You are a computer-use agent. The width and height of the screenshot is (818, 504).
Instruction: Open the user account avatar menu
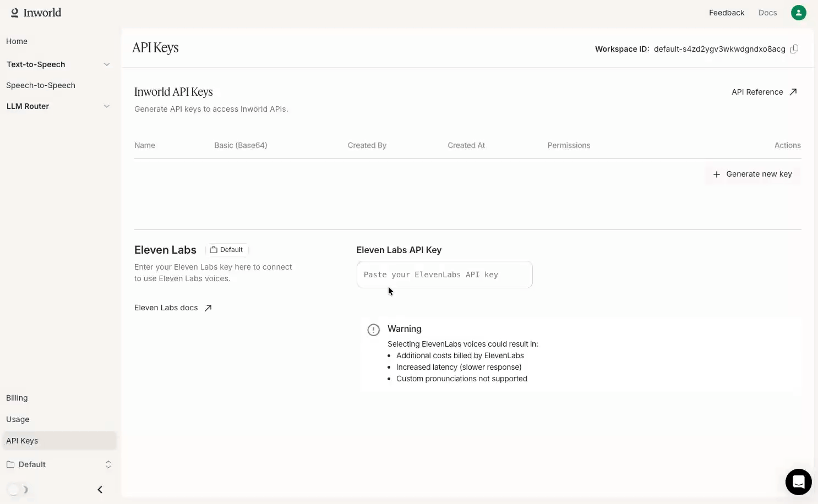pos(798,13)
